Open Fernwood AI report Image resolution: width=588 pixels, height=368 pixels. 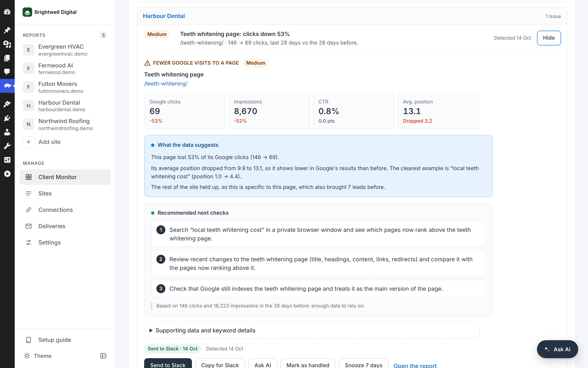(65, 69)
